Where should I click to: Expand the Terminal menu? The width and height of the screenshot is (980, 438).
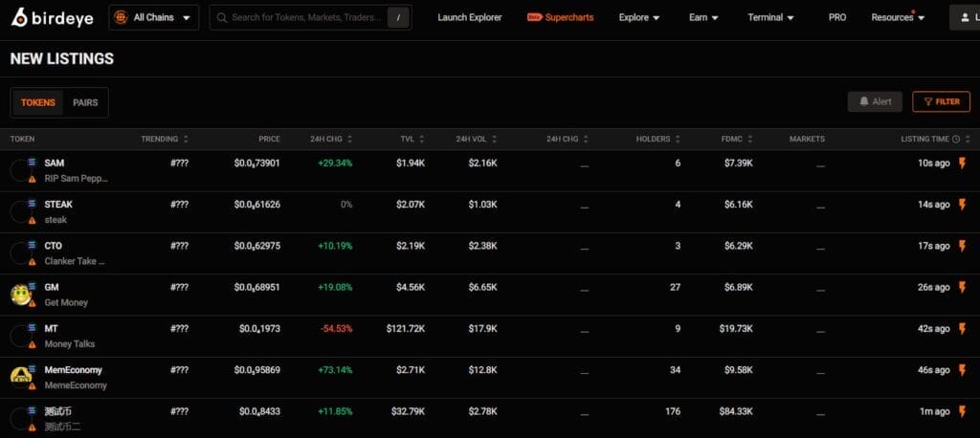[770, 17]
